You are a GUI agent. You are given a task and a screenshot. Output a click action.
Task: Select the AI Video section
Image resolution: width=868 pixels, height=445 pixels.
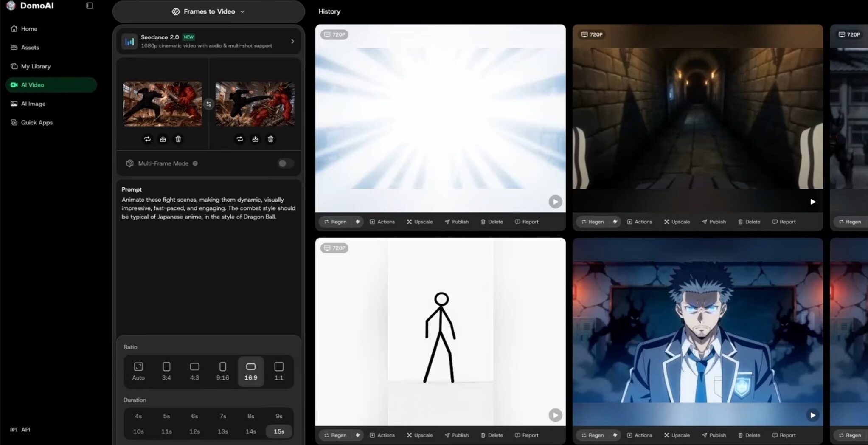[51, 85]
